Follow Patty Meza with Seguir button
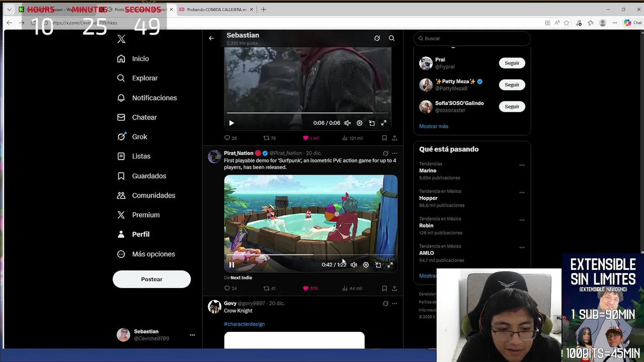 (x=512, y=84)
